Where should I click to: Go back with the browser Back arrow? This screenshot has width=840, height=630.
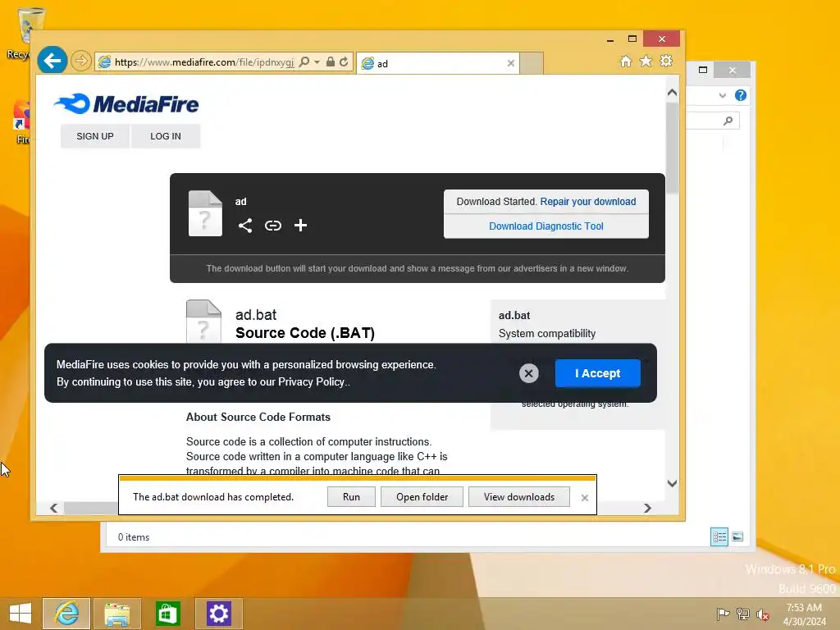pyautogui.click(x=52, y=61)
